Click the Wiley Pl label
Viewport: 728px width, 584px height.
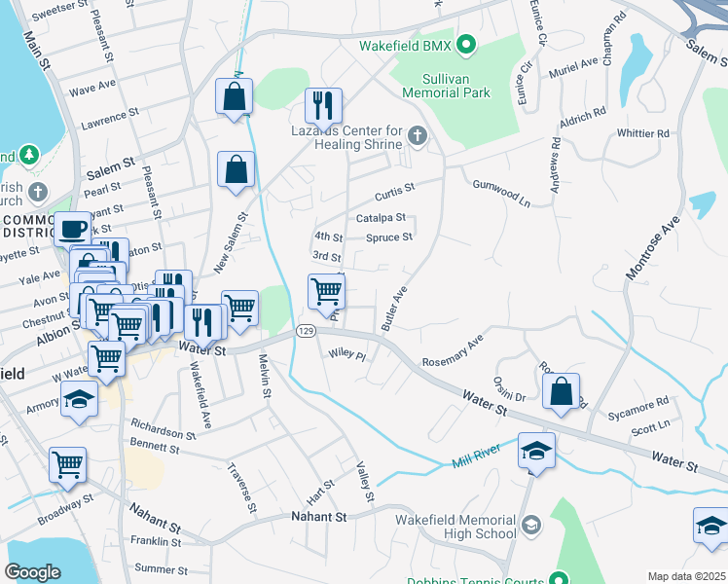pos(346,354)
